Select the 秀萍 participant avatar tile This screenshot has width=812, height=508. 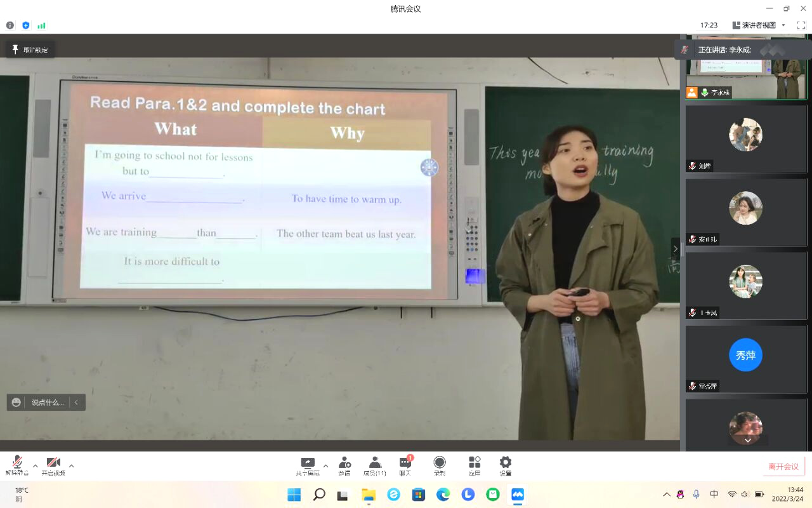click(745, 355)
